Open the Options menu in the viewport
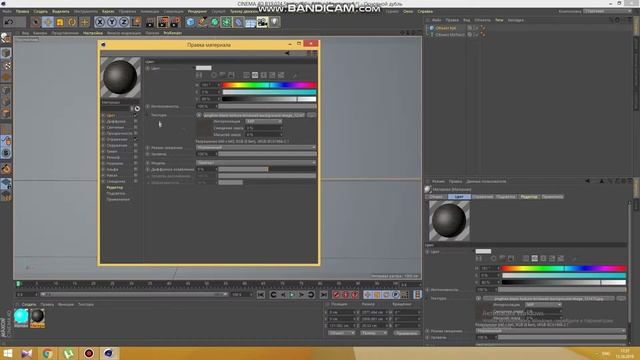Image resolution: width=640 pixels, height=360 pixels. [93, 33]
